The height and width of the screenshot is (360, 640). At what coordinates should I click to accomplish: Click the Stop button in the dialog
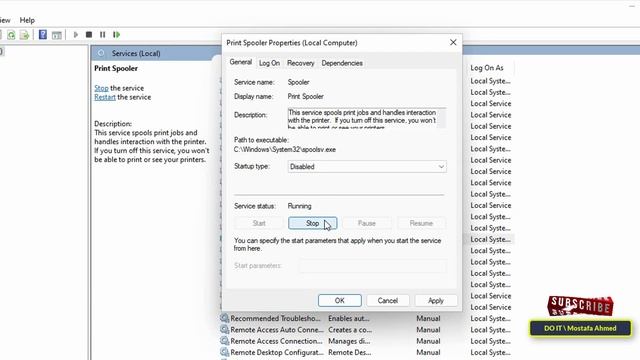[313, 223]
